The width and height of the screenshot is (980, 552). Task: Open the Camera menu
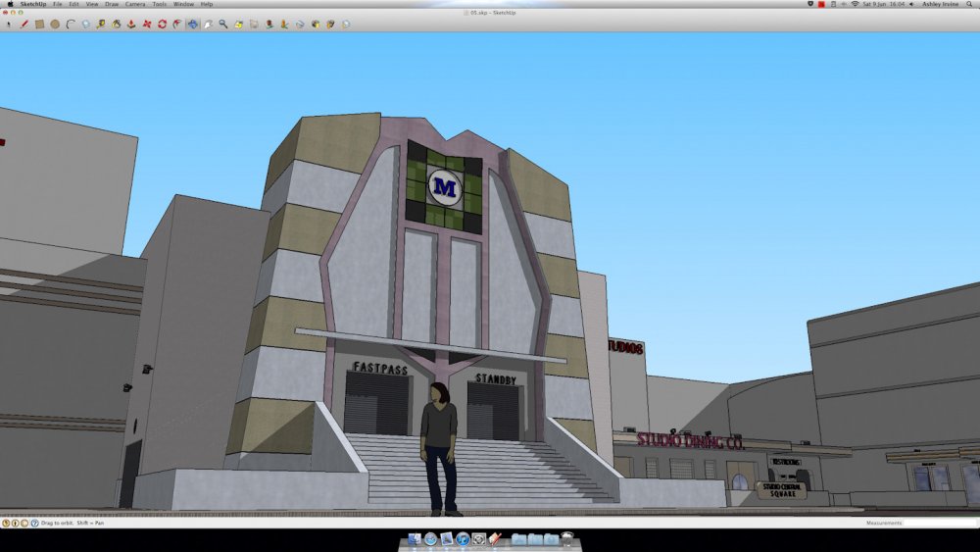click(x=134, y=4)
